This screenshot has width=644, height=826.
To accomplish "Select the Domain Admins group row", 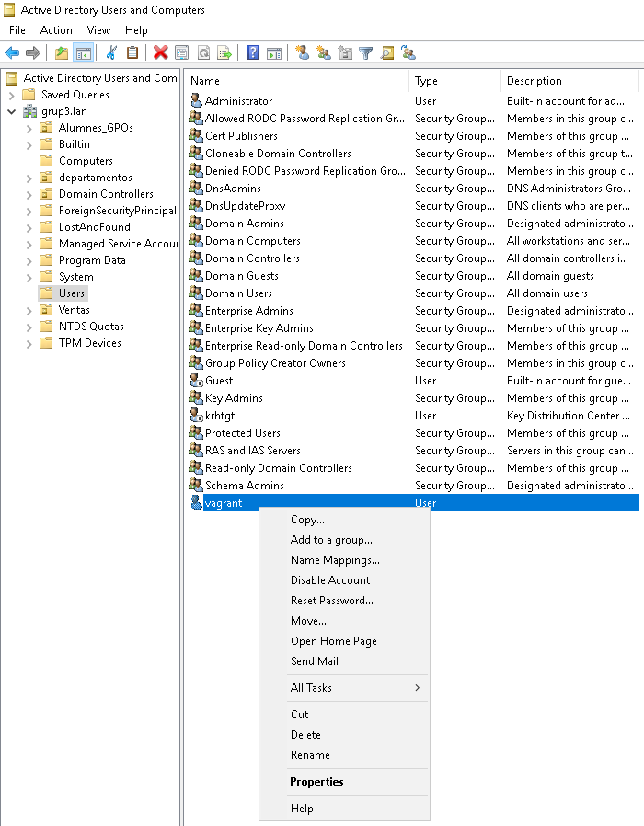I will point(244,224).
